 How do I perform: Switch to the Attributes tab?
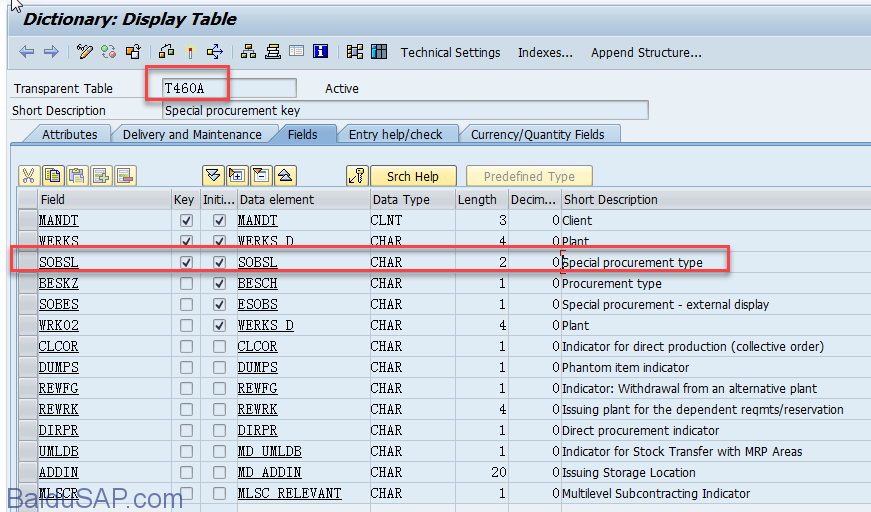[69, 134]
